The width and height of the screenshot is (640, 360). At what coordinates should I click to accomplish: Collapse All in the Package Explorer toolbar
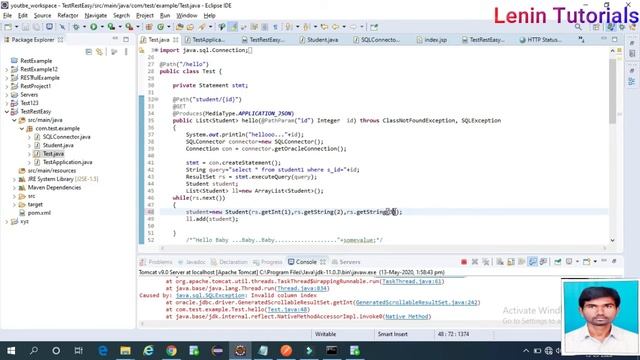(x=89, y=52)
